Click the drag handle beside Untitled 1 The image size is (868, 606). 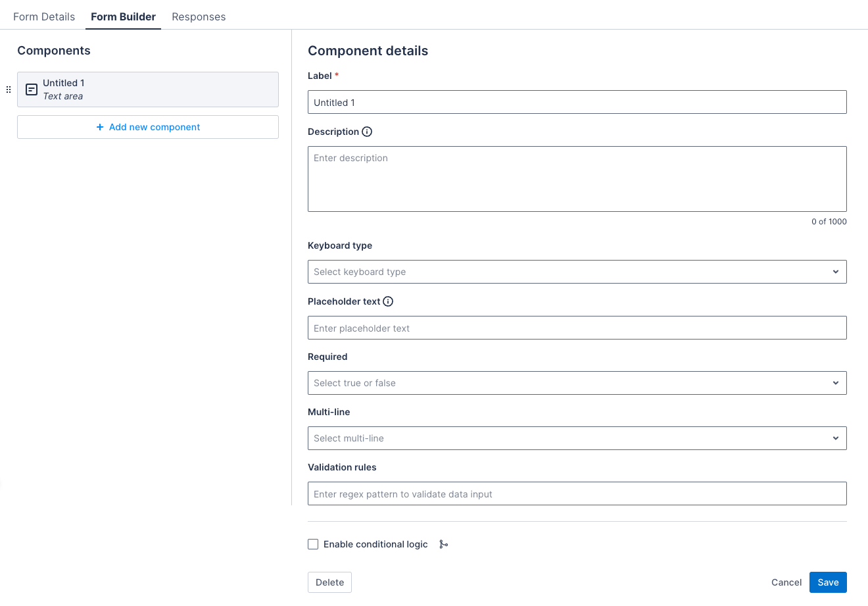pyautogui.click(x=9, y=89)
